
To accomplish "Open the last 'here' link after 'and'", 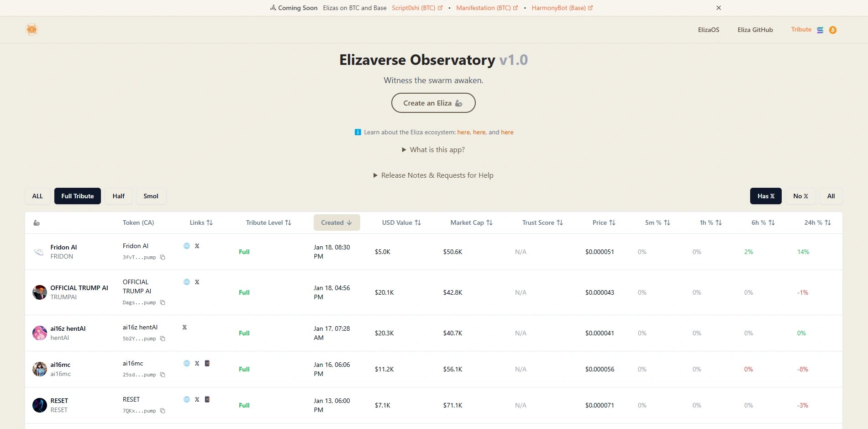I will pyautogui.click(x=507, y=132).
